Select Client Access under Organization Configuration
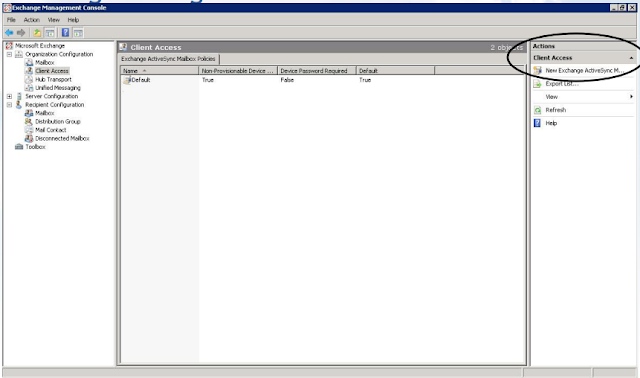 pyautogui.click(x=52, y=71)
